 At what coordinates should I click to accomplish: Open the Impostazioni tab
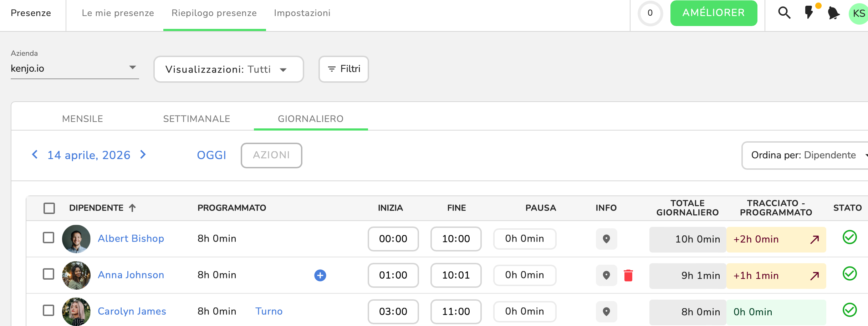coord(302,13)
